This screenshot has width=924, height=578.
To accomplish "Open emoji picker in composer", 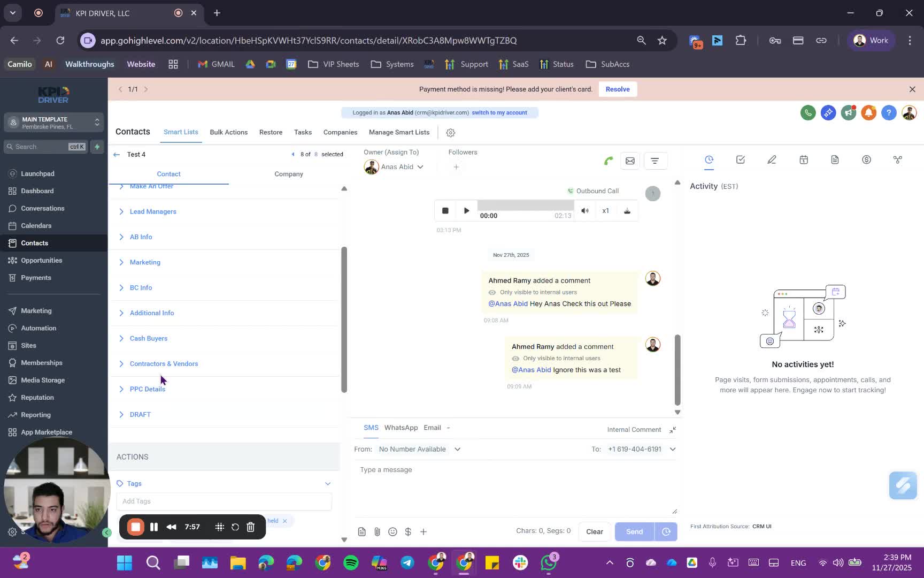I will pyautogui.click(x=392, y=532).
